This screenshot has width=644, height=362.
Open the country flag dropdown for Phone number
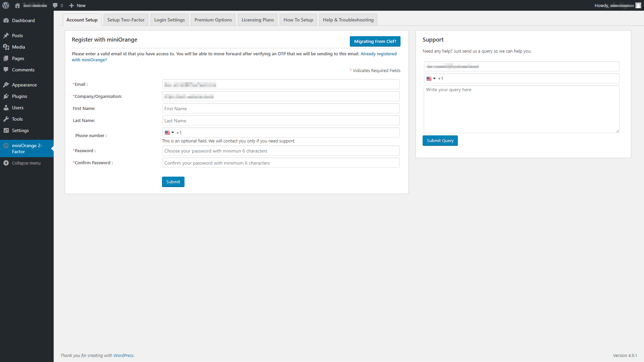click(169, 133)
